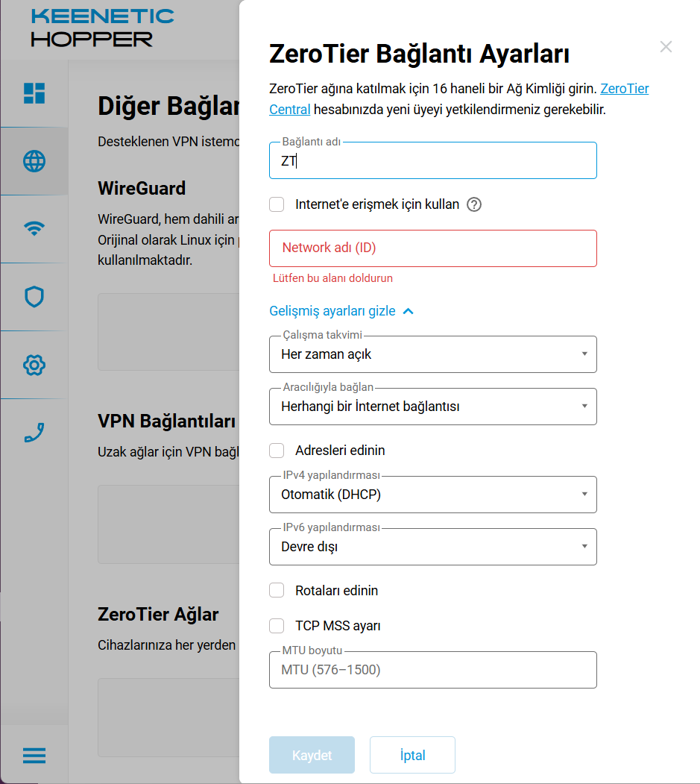Click the "İptal" button
The height and width of the screenshot is (784, 700).
pos(412,756)
